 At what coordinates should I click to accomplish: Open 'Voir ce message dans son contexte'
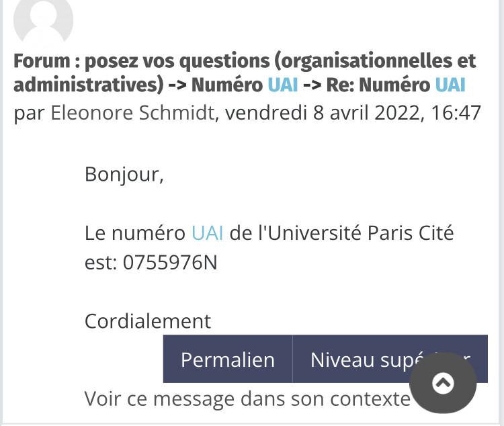point(247,399)
